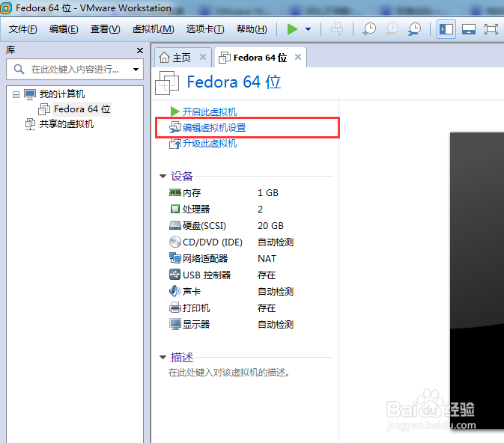Take a snapshot with the clock-plus icon

pyautogui.click(x=369, y=29)
